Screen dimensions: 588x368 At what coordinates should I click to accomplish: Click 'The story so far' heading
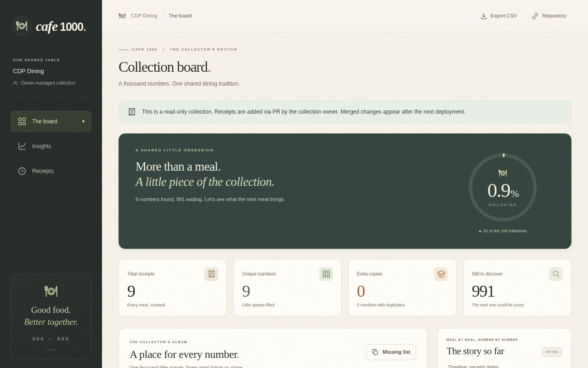coord(475,351)
